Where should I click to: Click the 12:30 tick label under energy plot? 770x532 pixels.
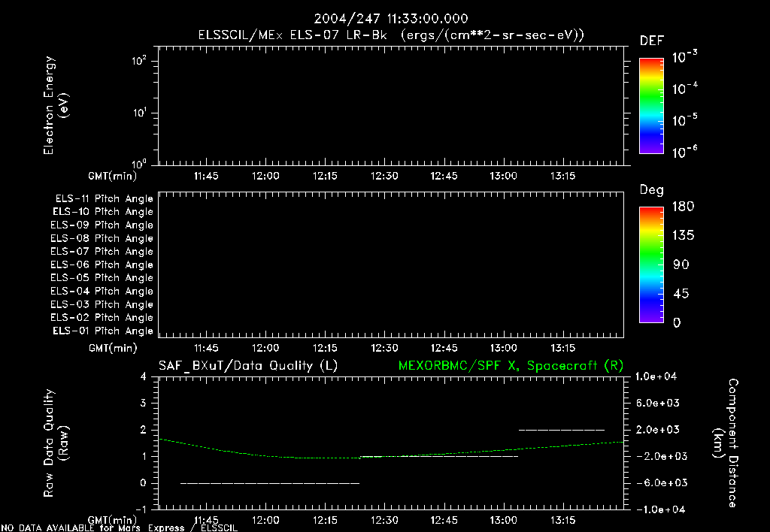384,176
